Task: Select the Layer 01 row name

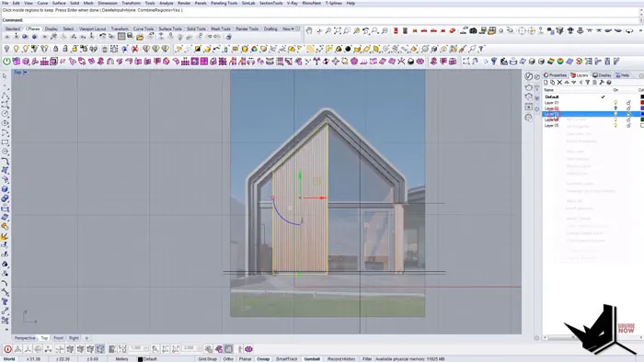Action: click(x=551, y=103)
